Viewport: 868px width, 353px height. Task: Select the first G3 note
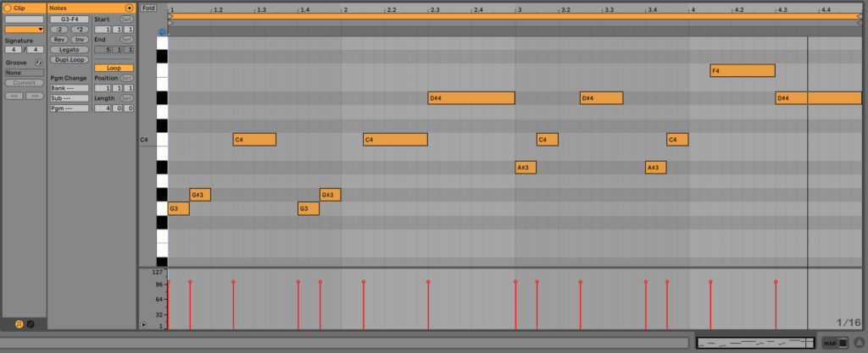(x=179, y=209)
